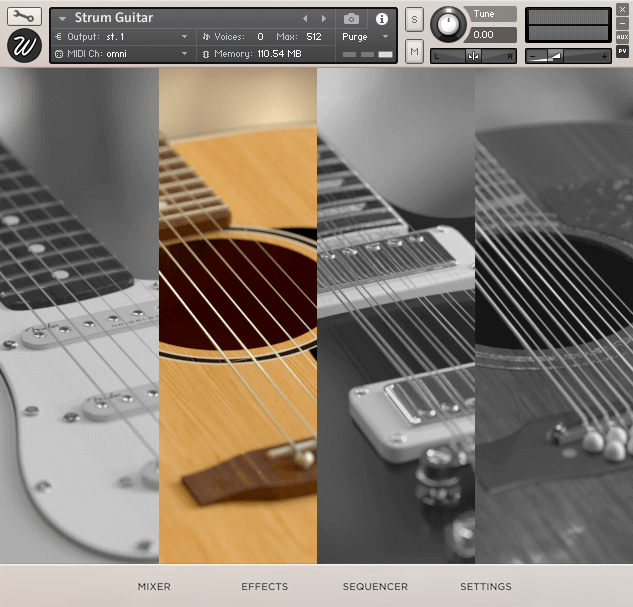633x607 pixels.
Task: Select the 12-string acoustic guitar panel
Action: (554, 315)
